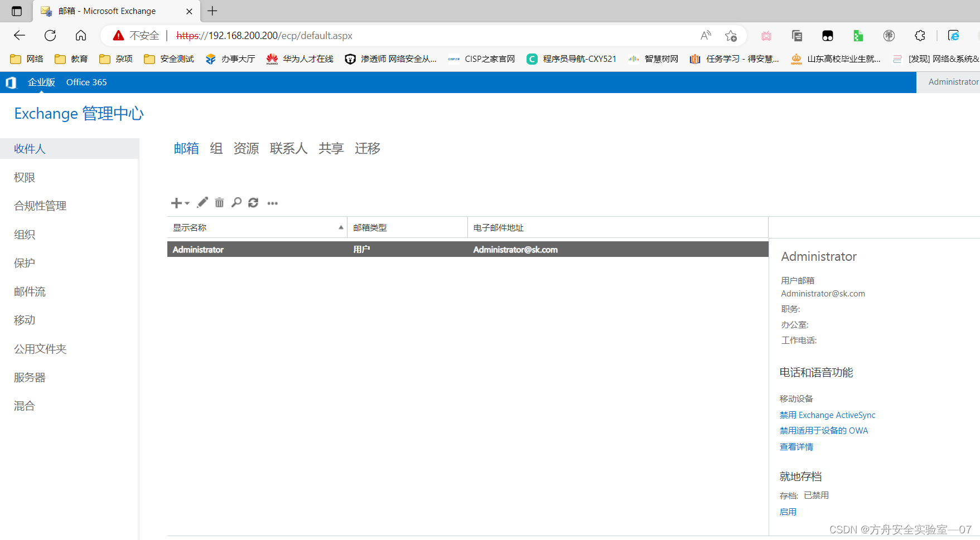Click the refresh icon in mailbox toolbar

click(253, 202)
